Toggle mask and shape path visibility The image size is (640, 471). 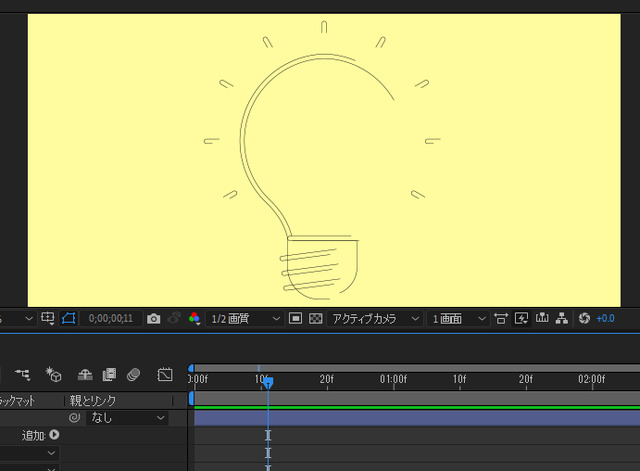[69, 318]
